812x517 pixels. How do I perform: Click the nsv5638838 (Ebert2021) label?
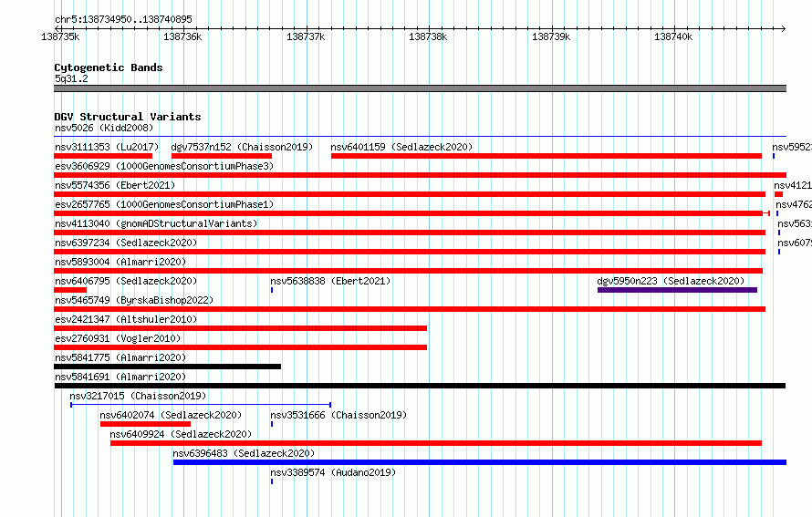[x=330, y=281]
